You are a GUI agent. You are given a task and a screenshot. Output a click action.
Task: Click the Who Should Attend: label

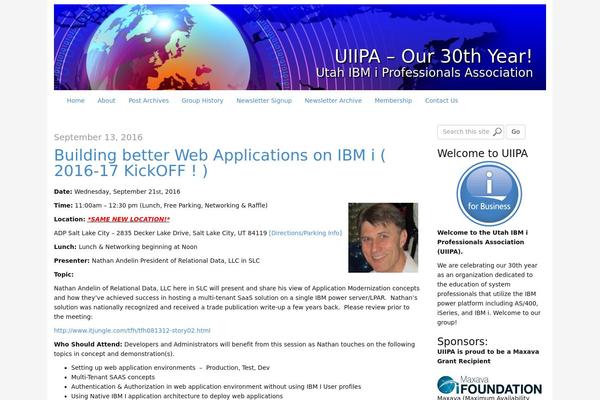pyautogui.click(x=88, y=344)
